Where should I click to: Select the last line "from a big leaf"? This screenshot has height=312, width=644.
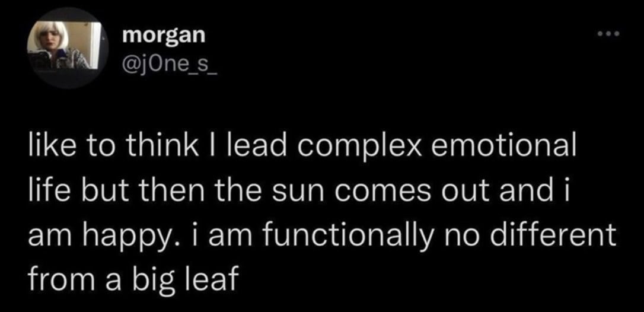tap(133, 281)
